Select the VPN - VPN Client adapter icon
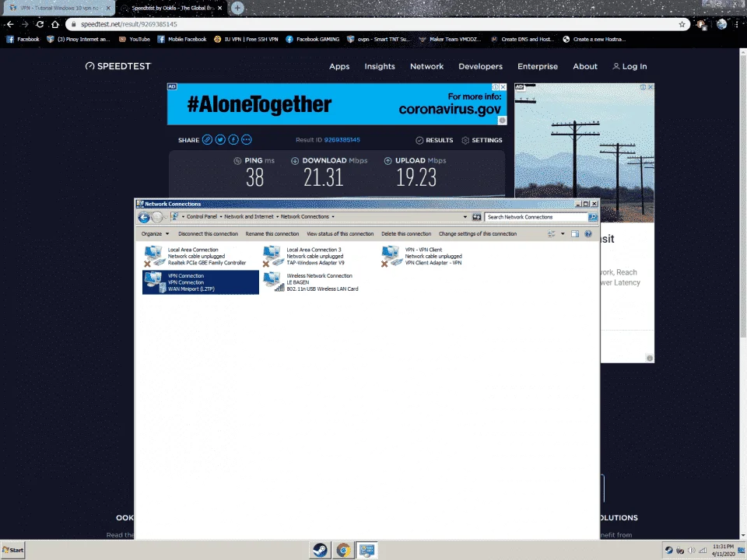The image size is (747, 560). point(391,256)
